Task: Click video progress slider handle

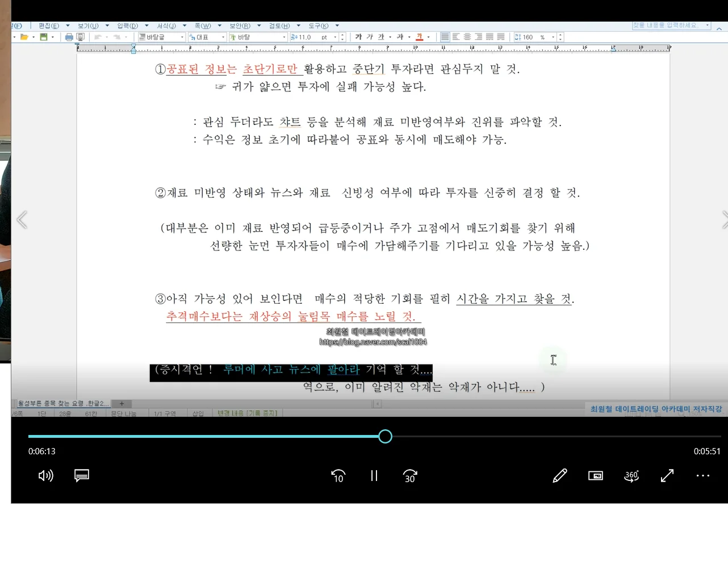Action: click(385, 436)
